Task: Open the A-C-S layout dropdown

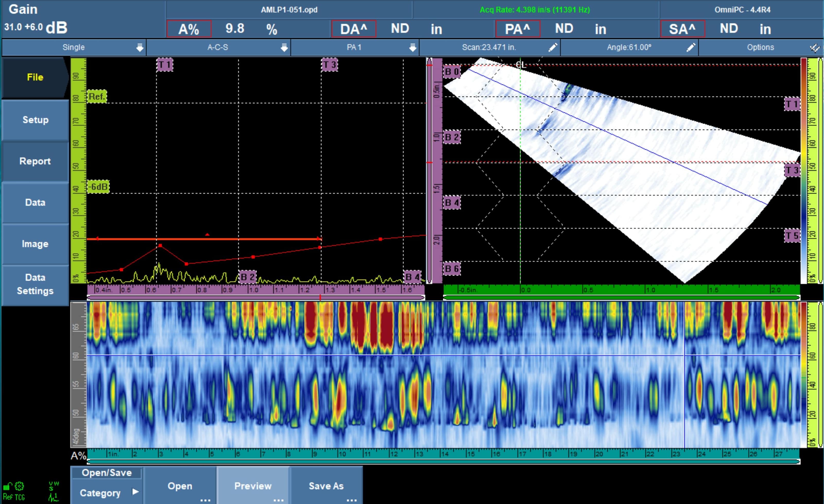Action: [284, 48]
